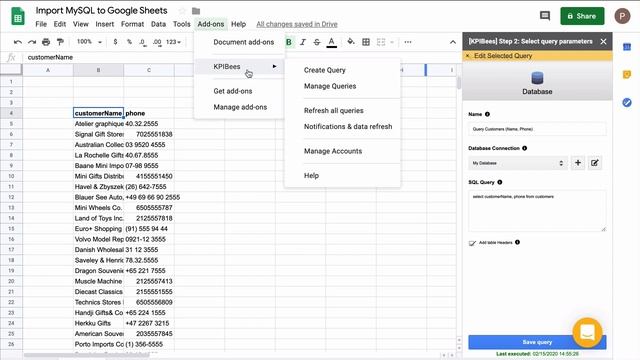Click the formula bar input
This screenshot has height=360, width=640.
click(241, 57)
